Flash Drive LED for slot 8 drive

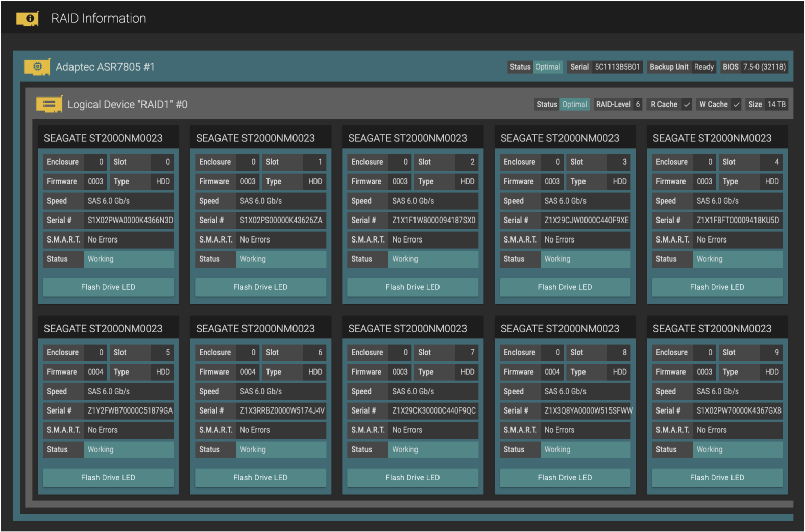pos(565,477)
